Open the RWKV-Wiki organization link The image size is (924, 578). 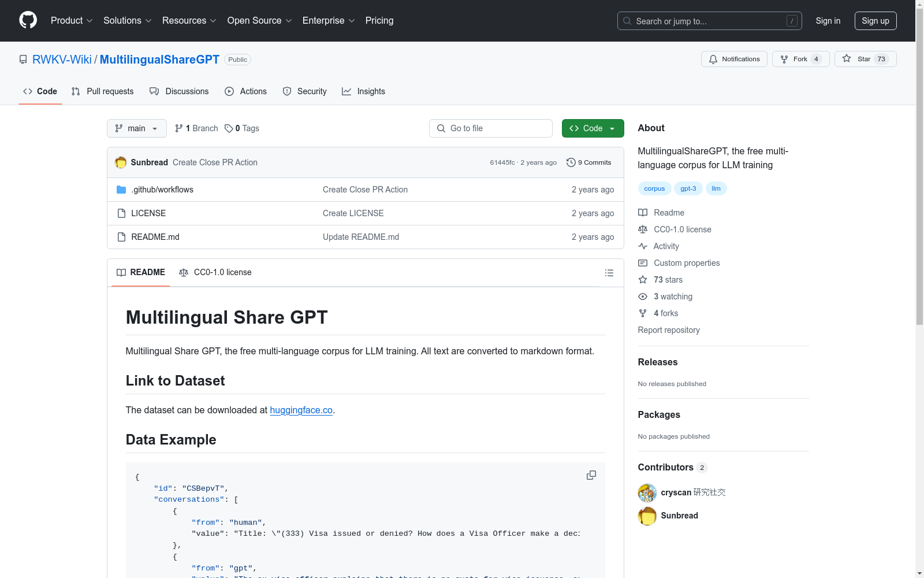click(62, 60)
